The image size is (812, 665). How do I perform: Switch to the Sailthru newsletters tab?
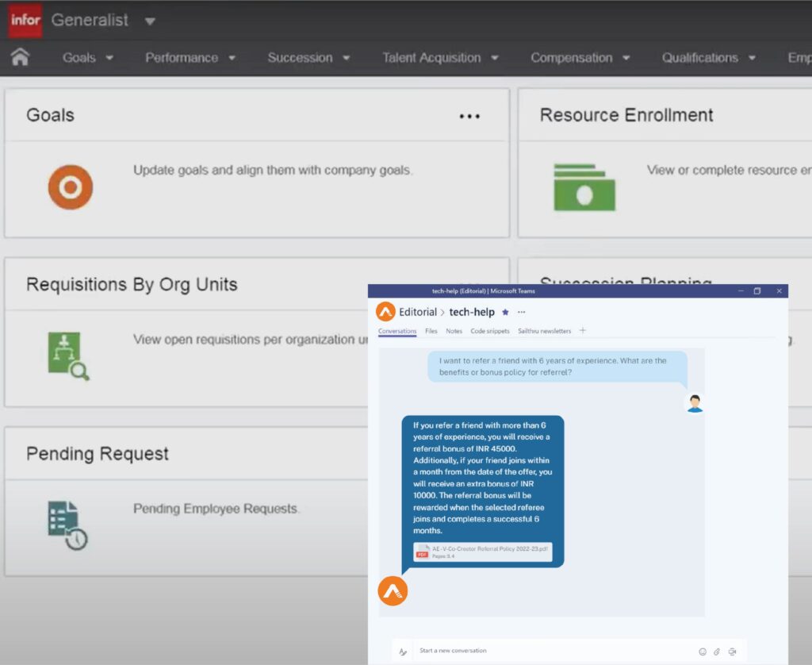pos(544,331)
